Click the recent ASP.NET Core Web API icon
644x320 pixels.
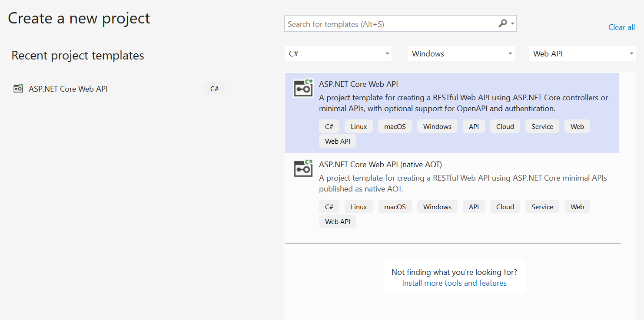click(18, 89)
